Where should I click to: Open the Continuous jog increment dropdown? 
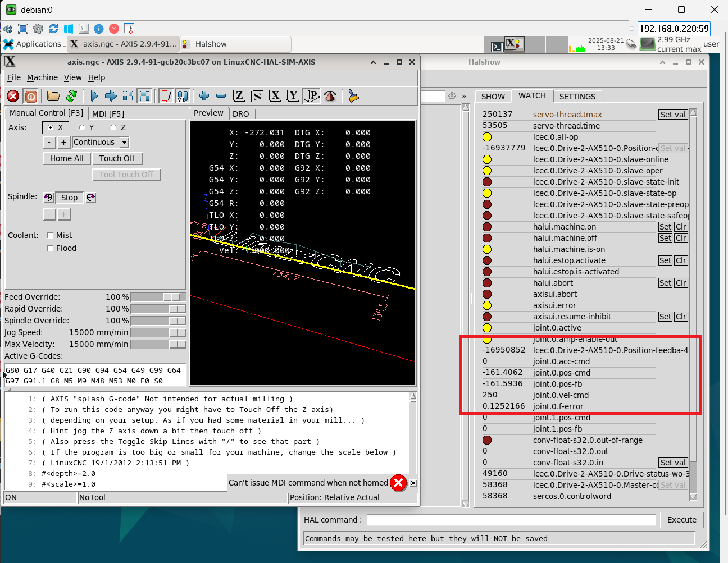click(124, 143)
